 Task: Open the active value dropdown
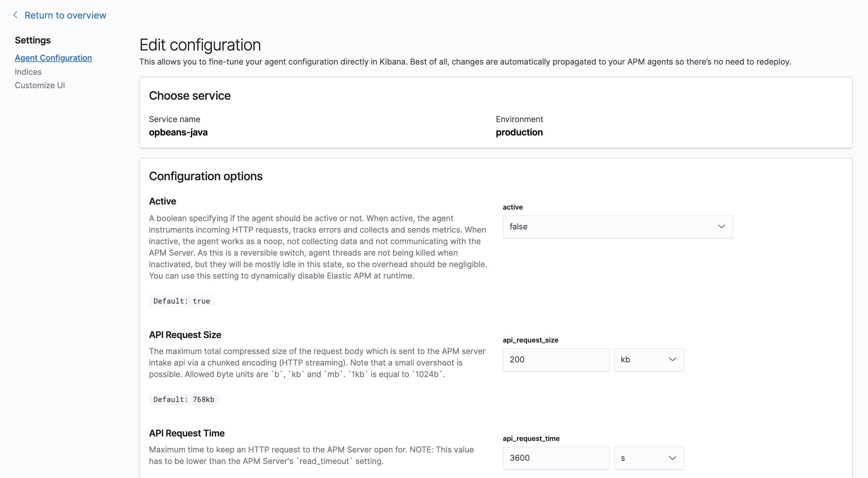click(x=617, y=227)
